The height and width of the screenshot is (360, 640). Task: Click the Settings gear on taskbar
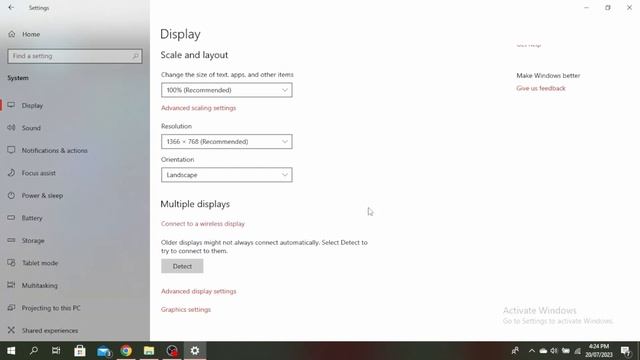[195, 351]
